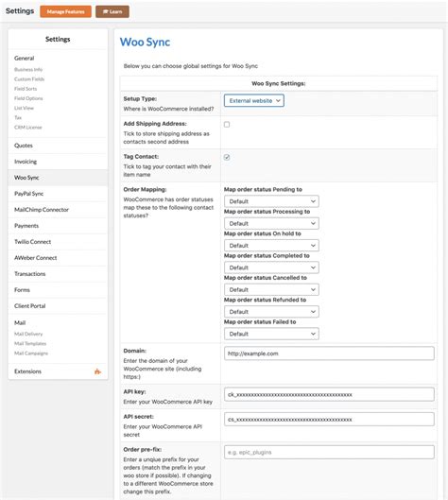
Task: Open Custom Fields settings
Action: pos(29,79)
